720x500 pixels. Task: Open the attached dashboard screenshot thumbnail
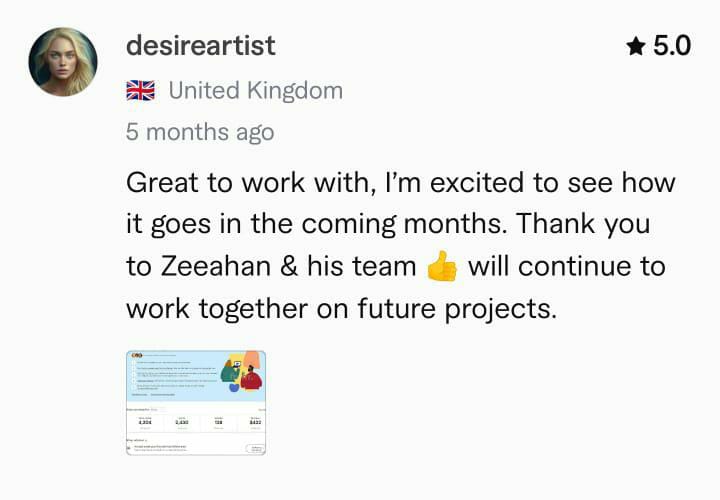coord(196,403)
